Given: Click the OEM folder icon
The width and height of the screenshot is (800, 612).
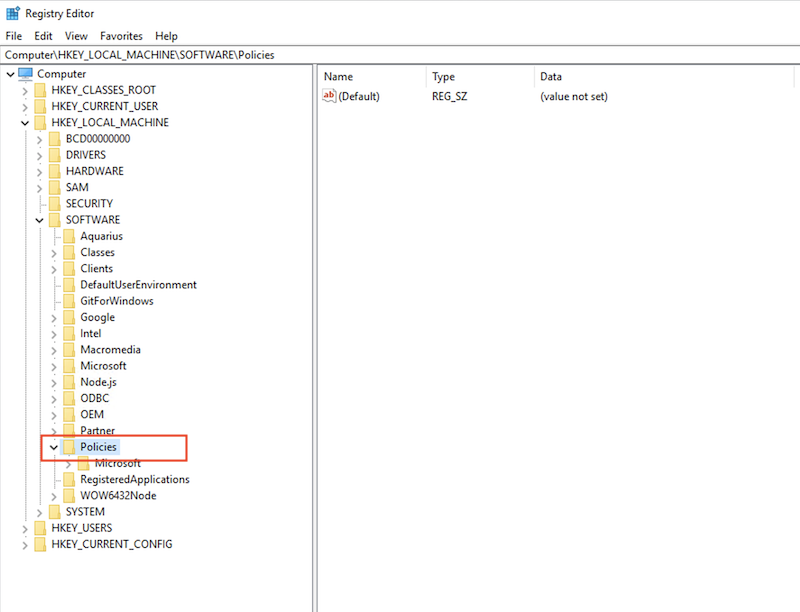Looking at the screenshot, I should [x=69, y=415].
